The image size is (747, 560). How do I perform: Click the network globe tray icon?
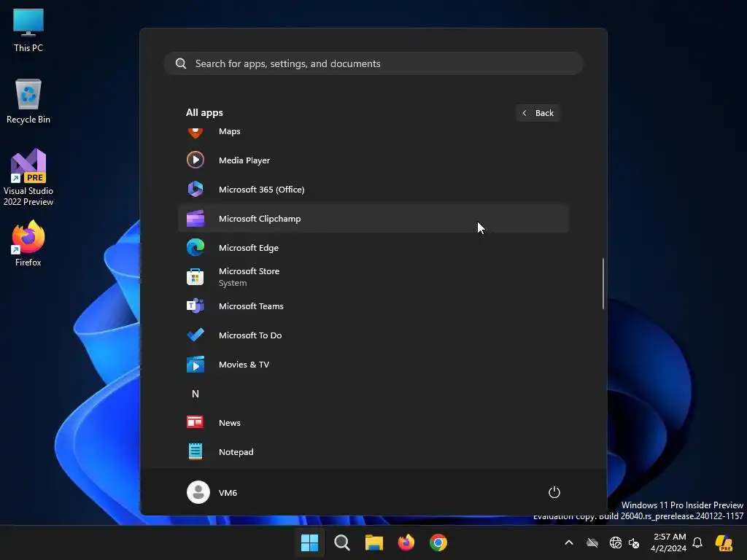[616, 542]
